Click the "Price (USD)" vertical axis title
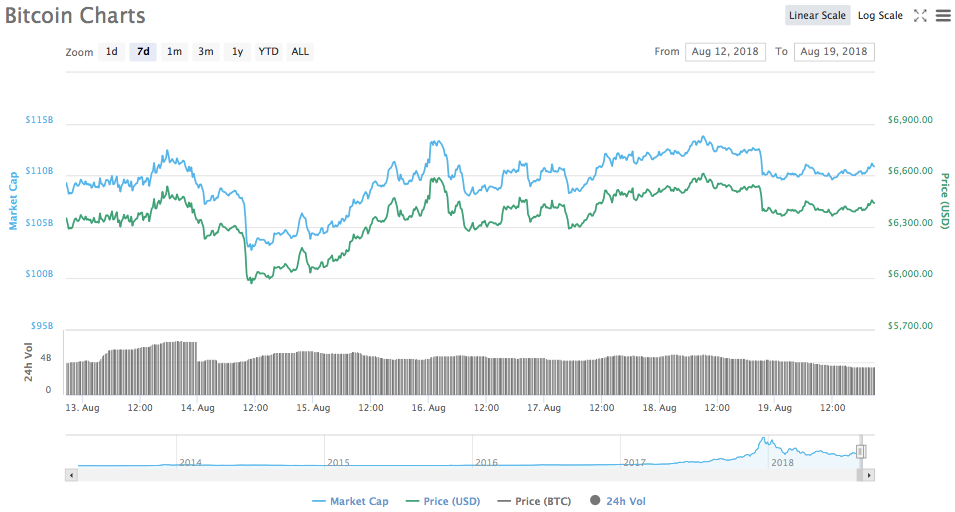This screenshot has width=955, height=512. tap(945, 201)
